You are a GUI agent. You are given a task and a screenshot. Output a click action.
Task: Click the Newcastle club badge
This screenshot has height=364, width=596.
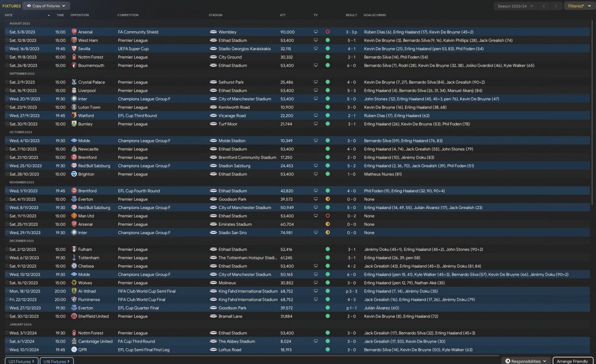click(74, 149)
